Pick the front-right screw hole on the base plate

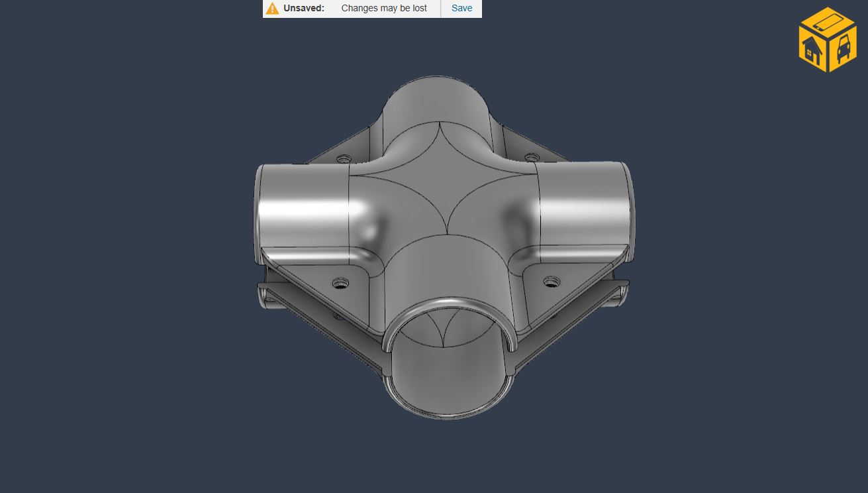[549, 282]
